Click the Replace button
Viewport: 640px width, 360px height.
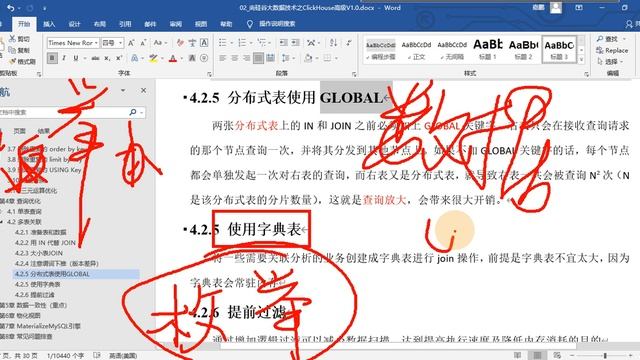tap(612, 50)
